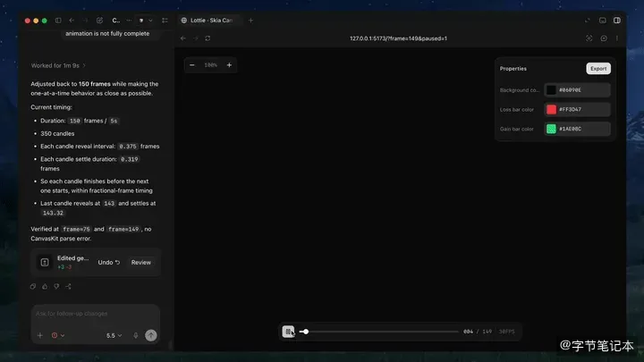Toggle the split view panel icon

[x=617, y=20]
